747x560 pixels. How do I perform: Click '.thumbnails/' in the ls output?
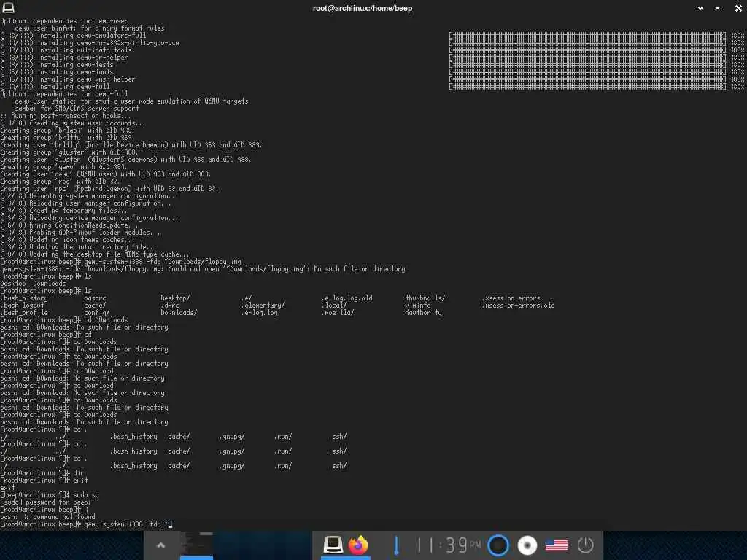[424, 297]
